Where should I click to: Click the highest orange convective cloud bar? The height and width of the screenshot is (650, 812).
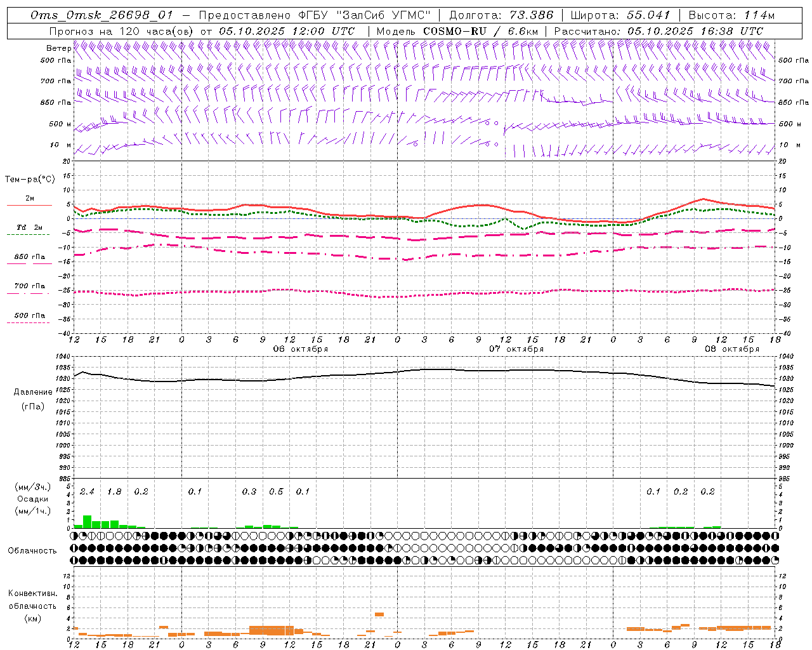point(379,614)
